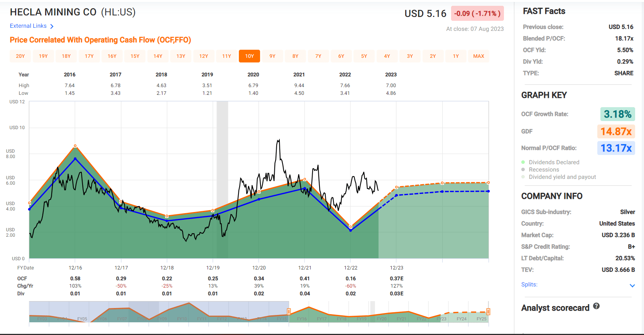Click the TEV value USD 3.666 B
Image resolution: width=644 pixels, height=335 pixels.
618,270
